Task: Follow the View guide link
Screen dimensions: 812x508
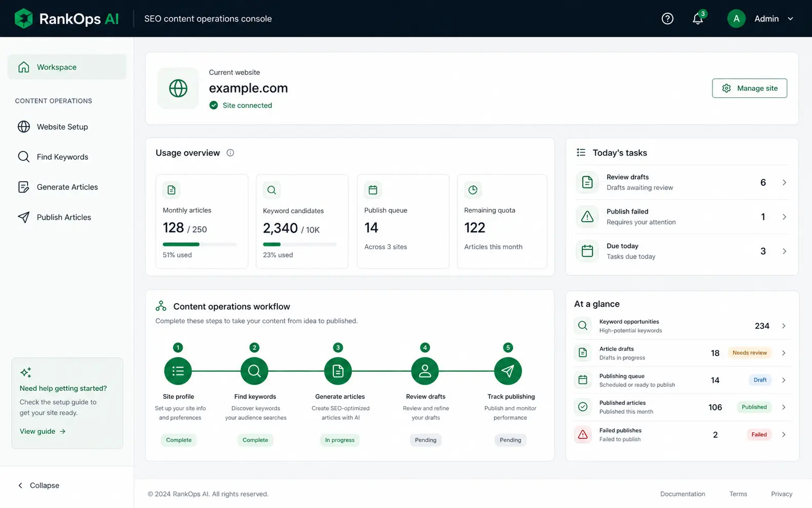Action: tap(43, 431)
